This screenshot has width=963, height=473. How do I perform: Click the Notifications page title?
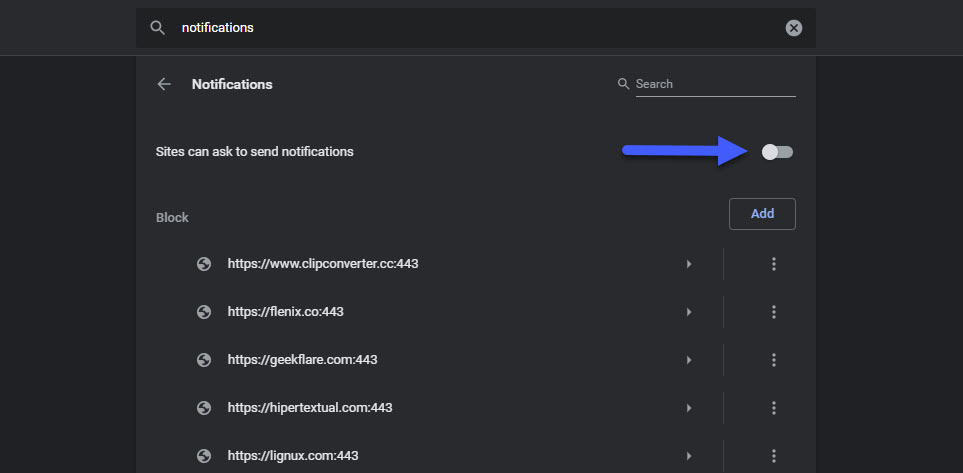tap(232, 84)
